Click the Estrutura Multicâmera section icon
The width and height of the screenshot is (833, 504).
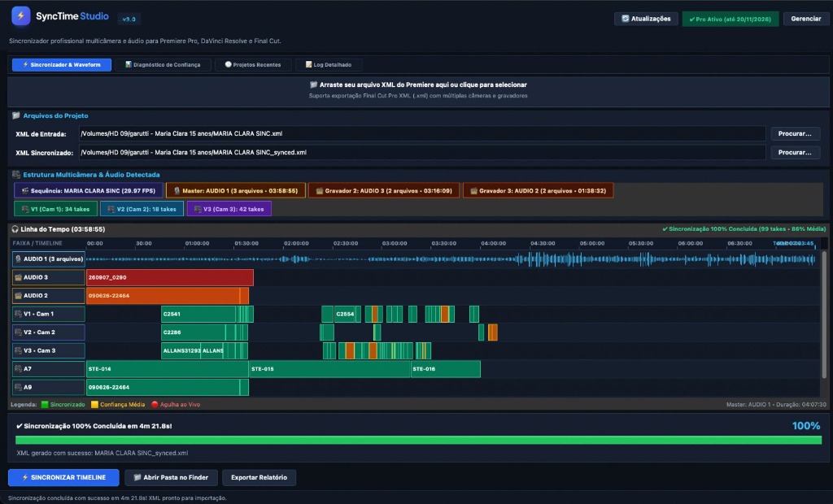point(16,175)
